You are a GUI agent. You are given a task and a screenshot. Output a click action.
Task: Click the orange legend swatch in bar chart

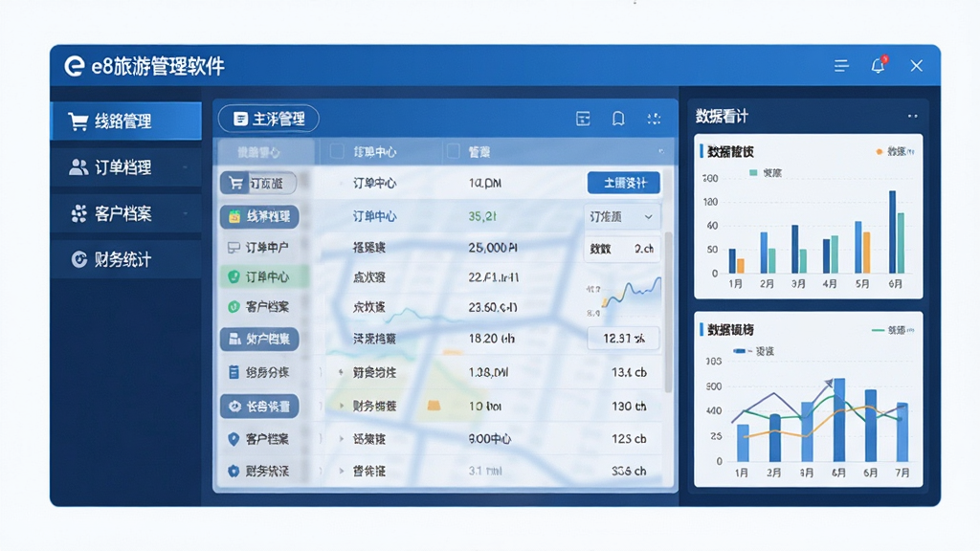tap(879, 152)
